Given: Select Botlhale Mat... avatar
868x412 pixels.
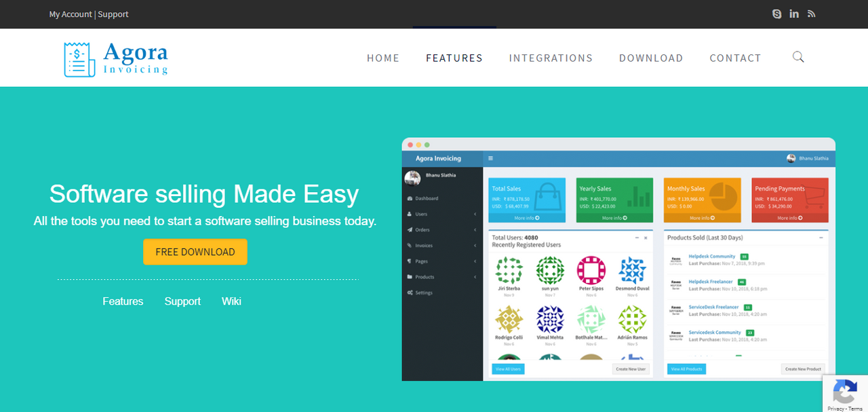Looking at the screenshot, I should click(x=591, y=319).
